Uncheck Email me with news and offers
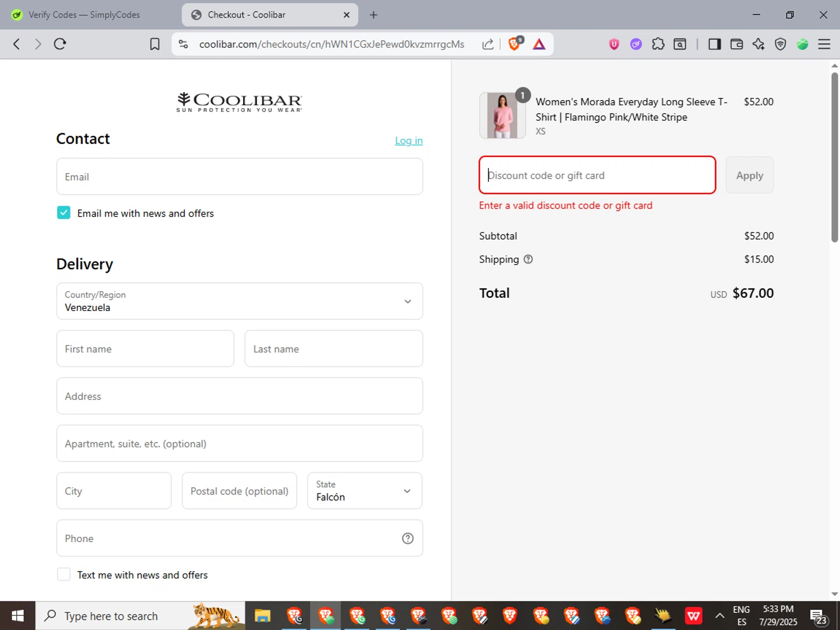This screenshot has width=840, height=630. pyautogui.click(x=64, y=213)
